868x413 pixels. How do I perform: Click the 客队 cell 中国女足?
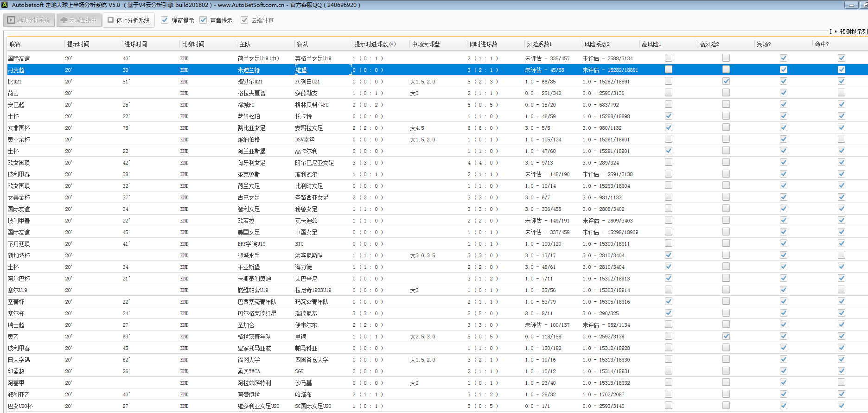[306, 232]
